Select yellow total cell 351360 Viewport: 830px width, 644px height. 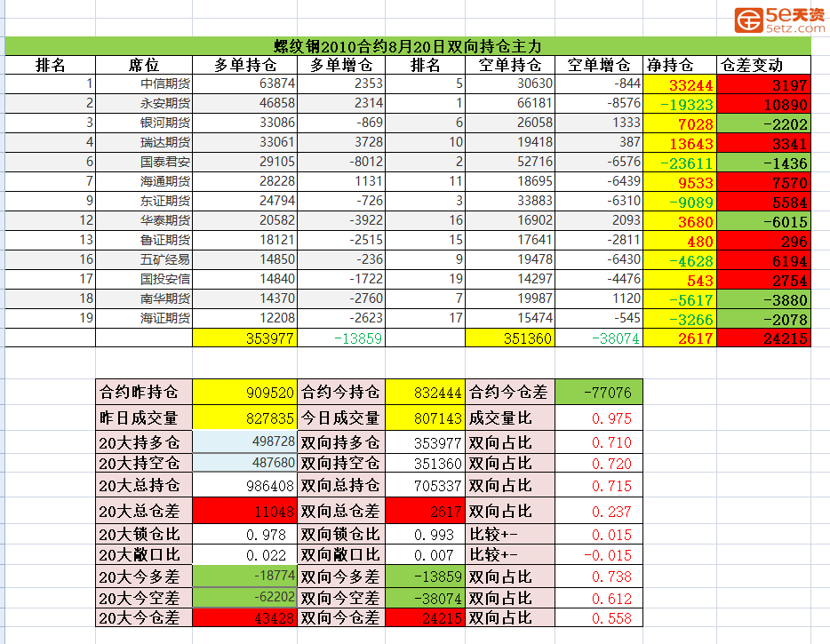pyautogui.click(x=510, y=338)
